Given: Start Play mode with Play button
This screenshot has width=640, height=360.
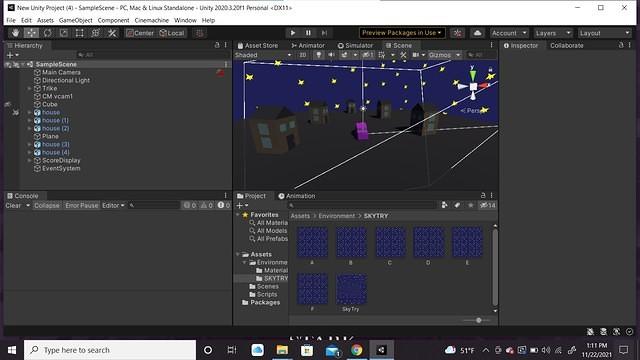Looking at the screenshot, I should 293,33.
